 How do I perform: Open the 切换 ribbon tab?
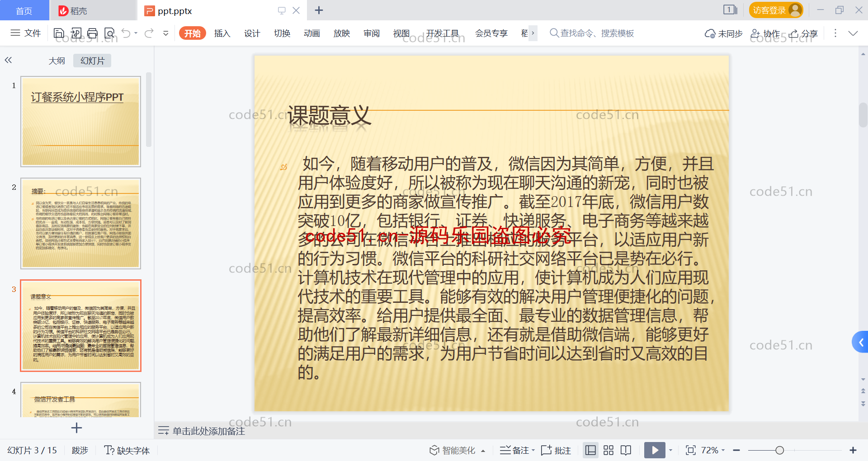tap(282, 33)
